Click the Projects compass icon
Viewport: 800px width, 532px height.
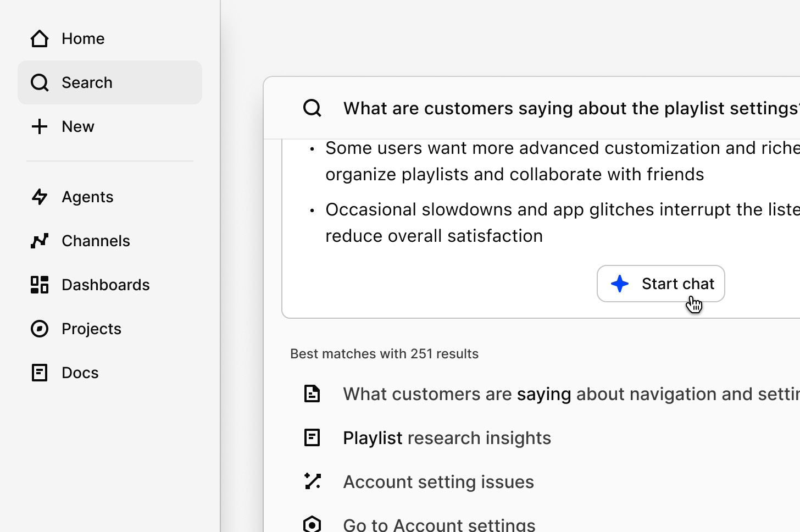[40, 329]
